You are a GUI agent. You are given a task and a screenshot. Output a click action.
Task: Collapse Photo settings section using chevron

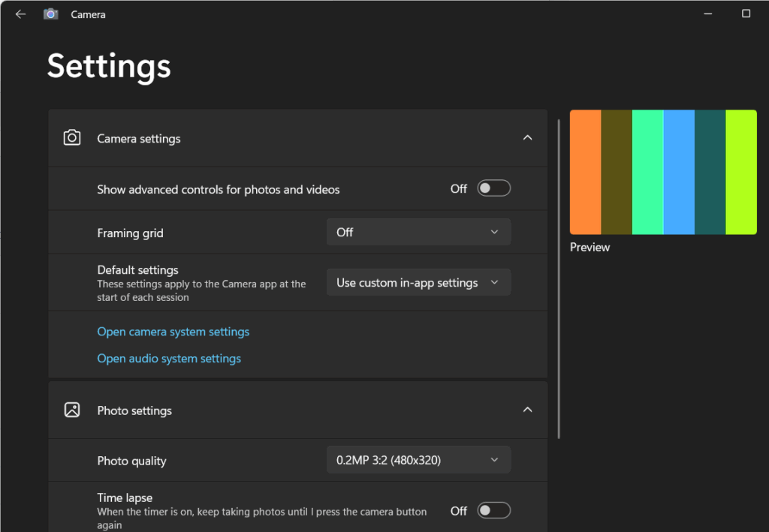527,410
